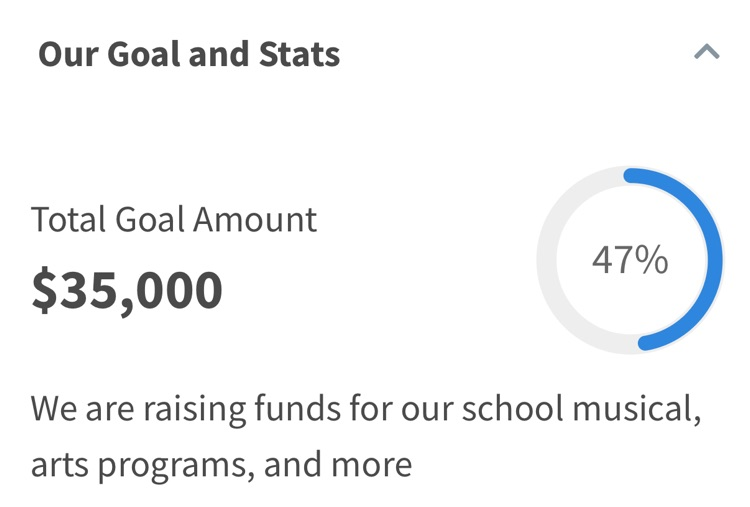Click the percent symbol inside the ring
This screenshot has height=507, width=750.
tap(652, 260)
